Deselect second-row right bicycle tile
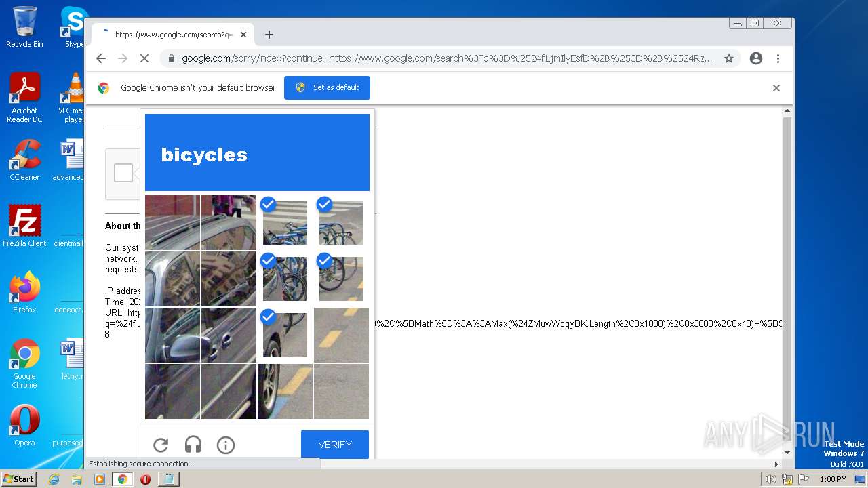This screenshot has width=868, height=488. pyautogui.click(x=341, y=279)
